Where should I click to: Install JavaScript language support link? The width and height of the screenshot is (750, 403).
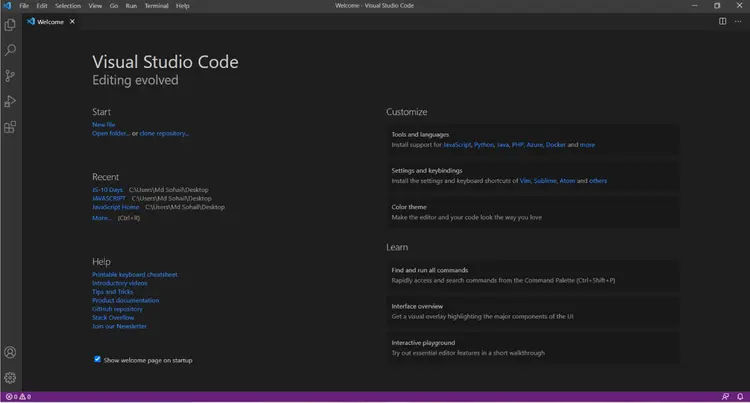coord(457,145)
